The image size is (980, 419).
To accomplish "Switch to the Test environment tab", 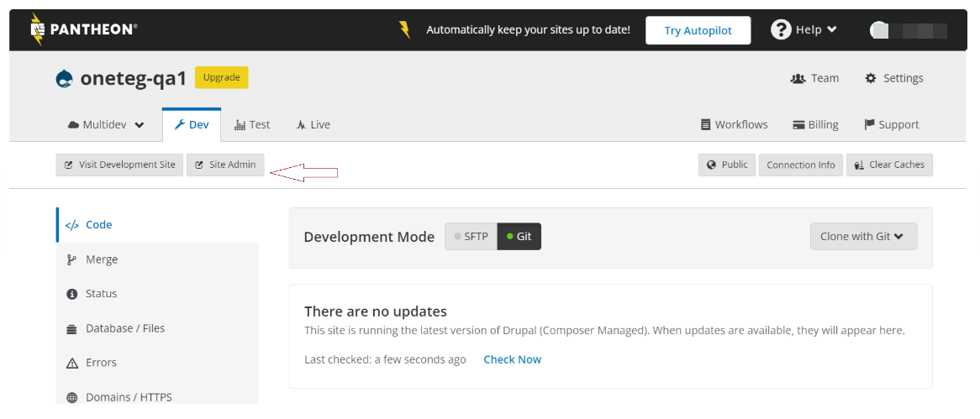I will click(x=252, y=124).
